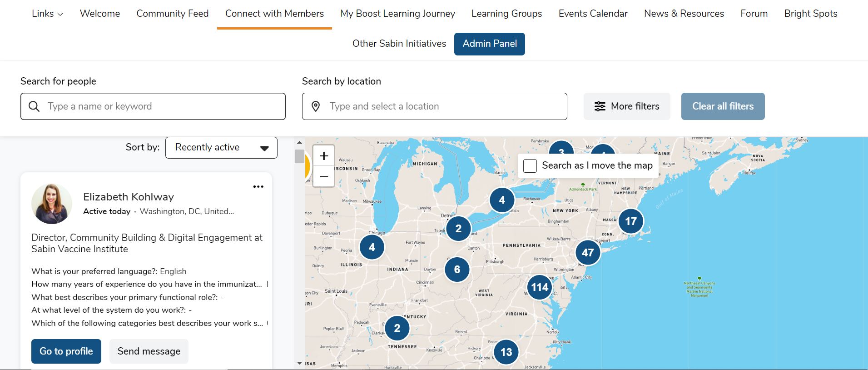Click the 13 cluster marker near Charlotte
Screen dimensions: 868x370
point(506,352)
